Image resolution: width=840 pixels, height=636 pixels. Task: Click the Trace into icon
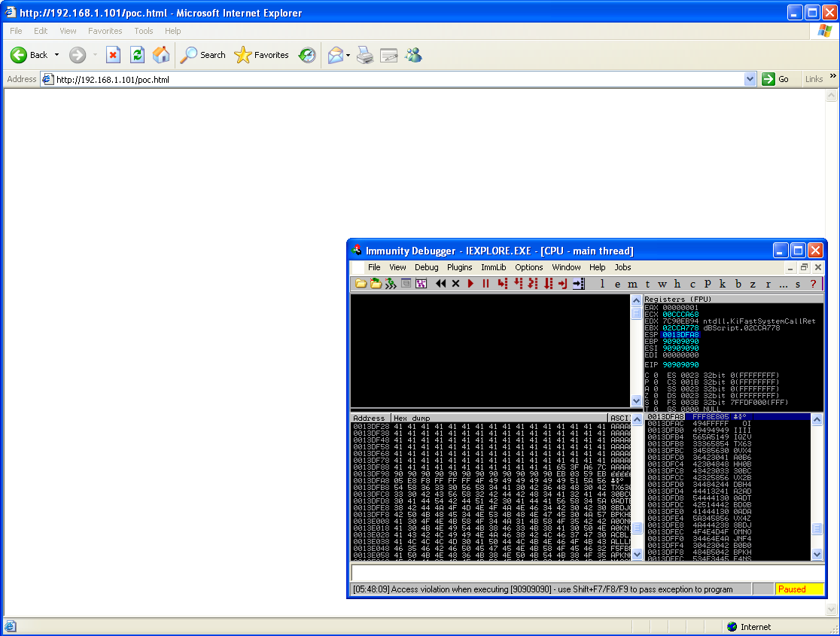click(x=532, y=284)
